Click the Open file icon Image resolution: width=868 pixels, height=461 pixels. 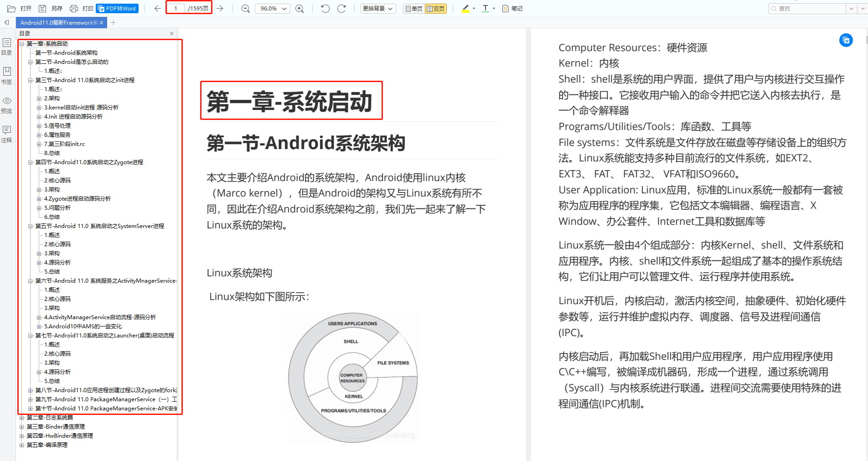coord(12,9)
